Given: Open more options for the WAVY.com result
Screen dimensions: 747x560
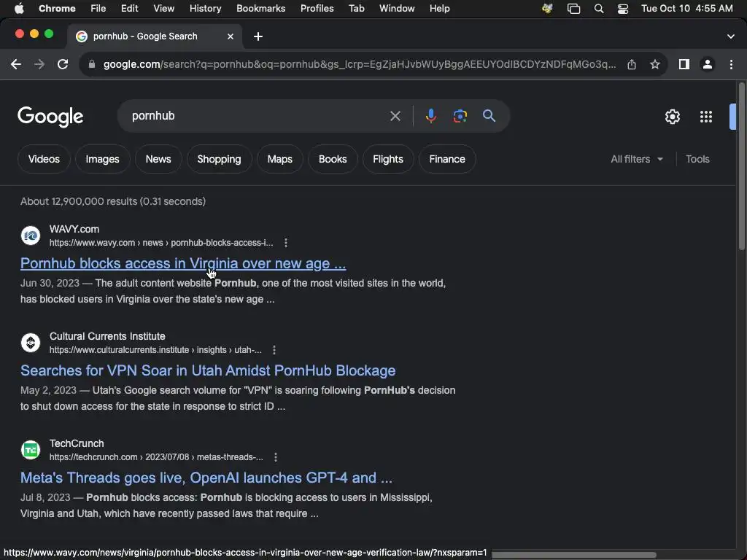Looking at the screenshot, I should pyautogui.click(x=286, y=243).
